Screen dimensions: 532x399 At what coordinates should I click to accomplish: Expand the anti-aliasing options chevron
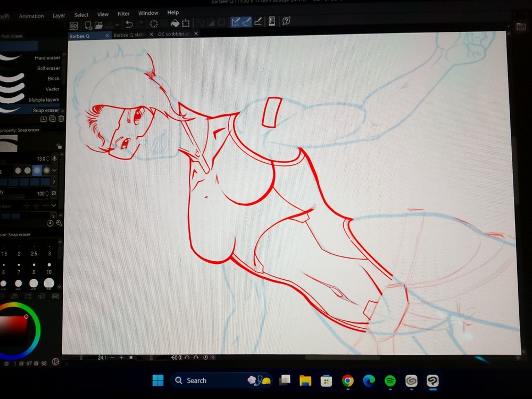click(x=54, y=170)
